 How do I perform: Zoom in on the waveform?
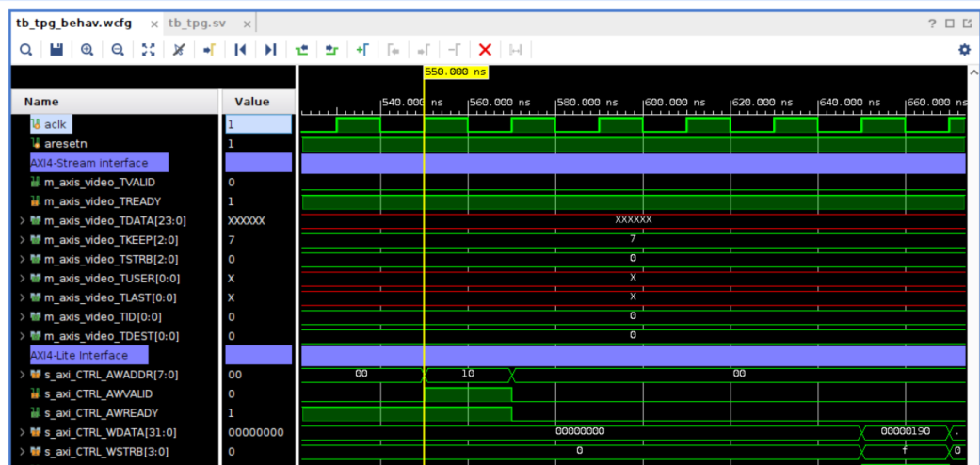click(x=87, y=50)
